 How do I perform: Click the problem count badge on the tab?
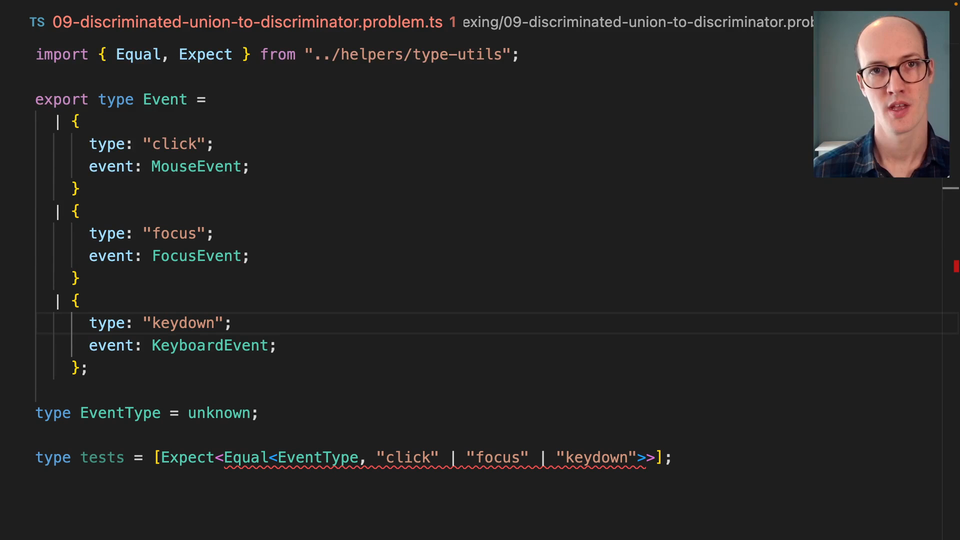(x=453, y=21)
